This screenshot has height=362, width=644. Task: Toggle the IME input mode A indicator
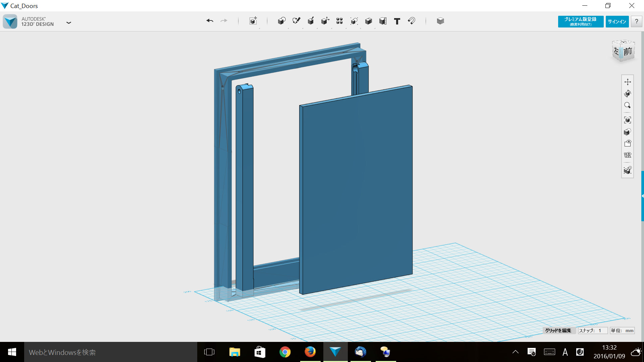pyautogui.click(x=565, y=352)
